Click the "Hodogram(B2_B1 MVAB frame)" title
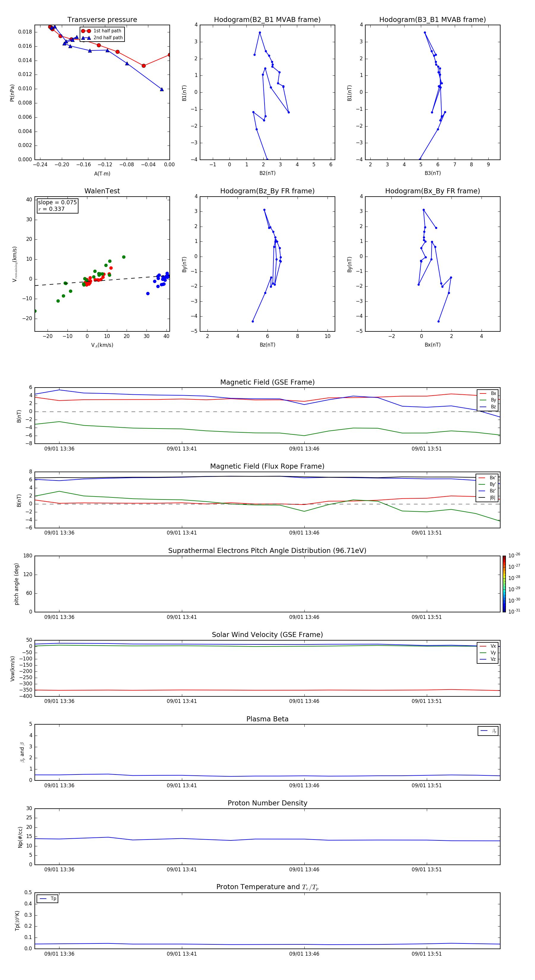 click(267, 20)
